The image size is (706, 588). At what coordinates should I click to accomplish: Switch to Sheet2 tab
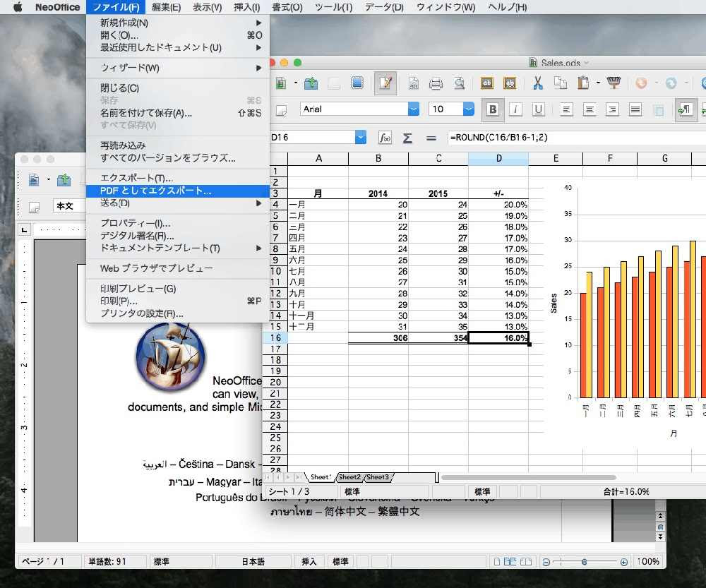click(349, 477)
